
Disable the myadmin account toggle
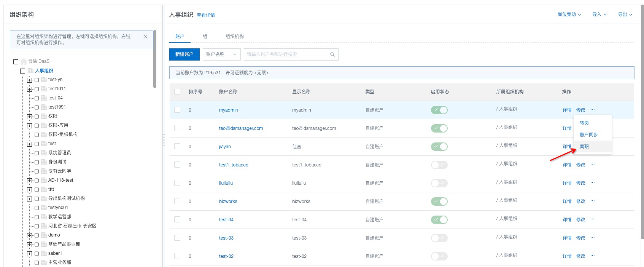439,110
